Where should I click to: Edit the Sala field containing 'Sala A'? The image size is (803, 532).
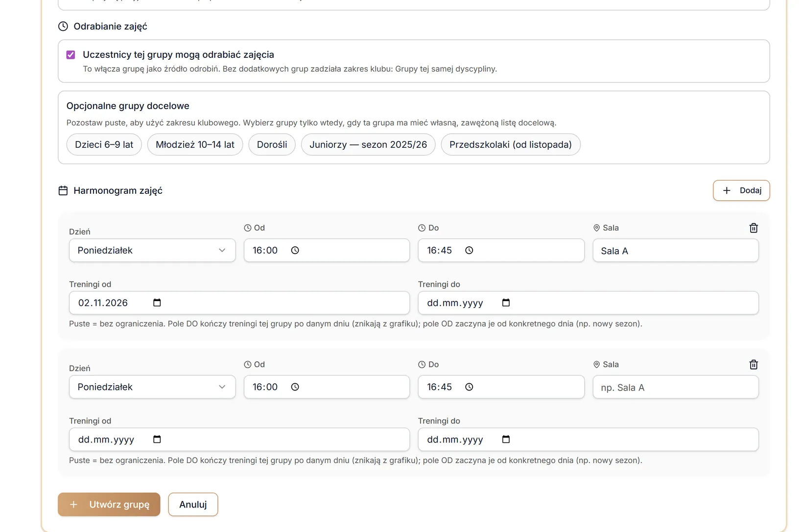(x=676, y=251)
